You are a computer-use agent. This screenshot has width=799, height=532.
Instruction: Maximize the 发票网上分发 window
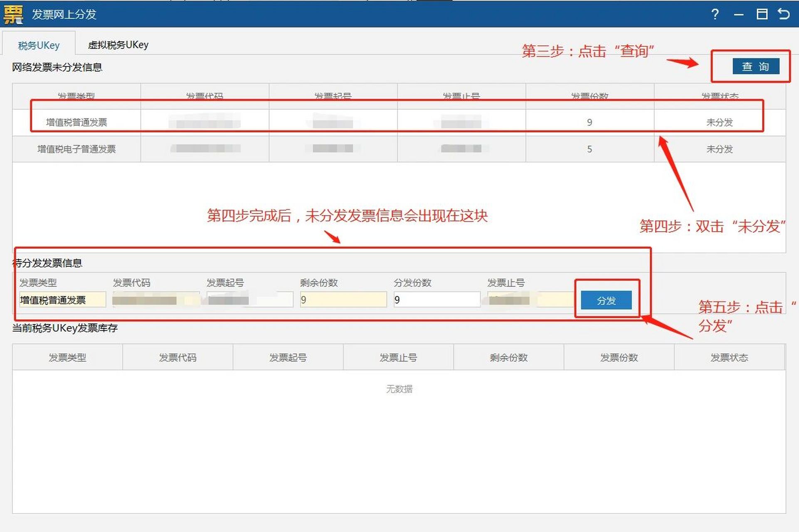point(762,14)
